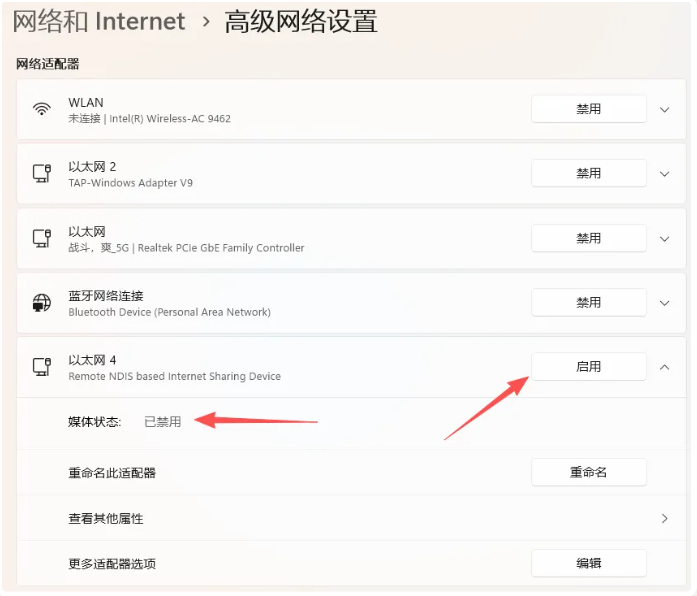Click the 已禁用 status value
The height and width of the screenshot is (596, 697).
[x=163, y=421]
